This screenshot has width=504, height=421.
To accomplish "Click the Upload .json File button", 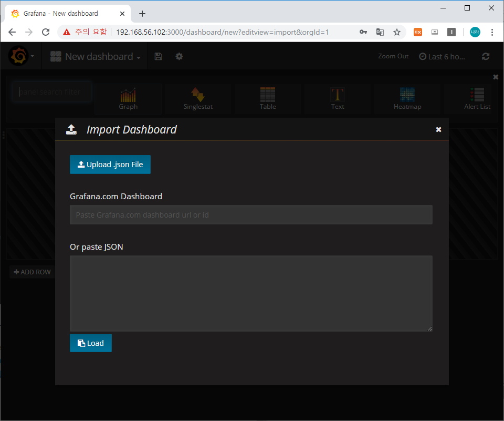I will (110, 165).
